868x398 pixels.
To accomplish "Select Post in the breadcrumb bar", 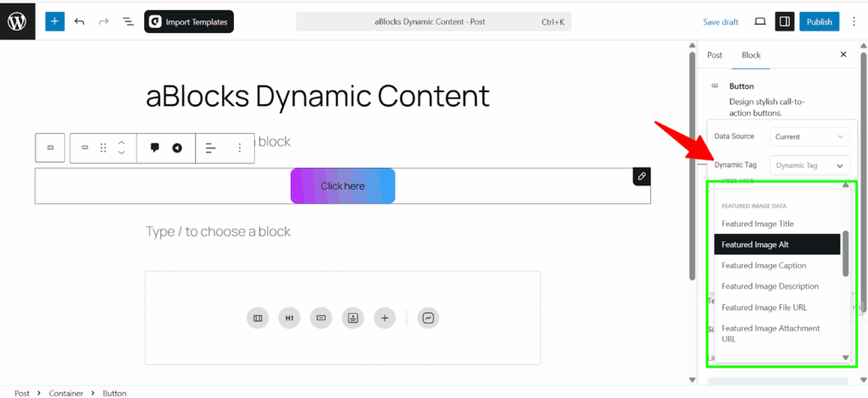I will [22, 393].
